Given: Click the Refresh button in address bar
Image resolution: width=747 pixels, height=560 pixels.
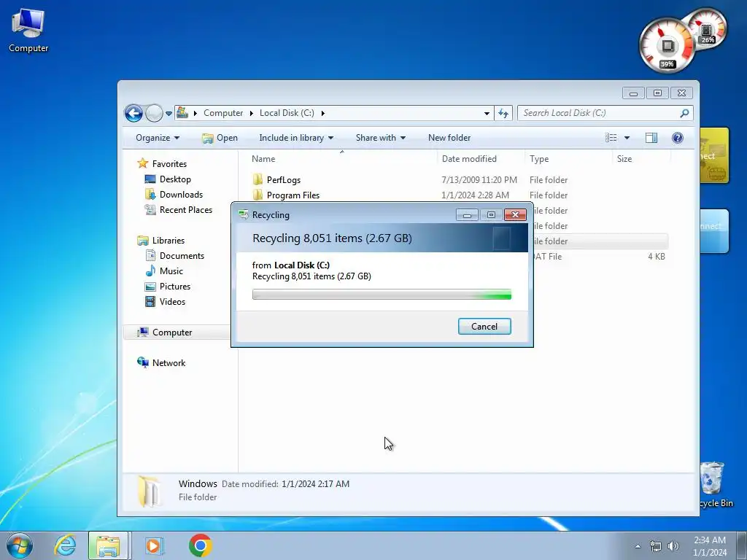Looking at the screenshot, I should [503, 113].
